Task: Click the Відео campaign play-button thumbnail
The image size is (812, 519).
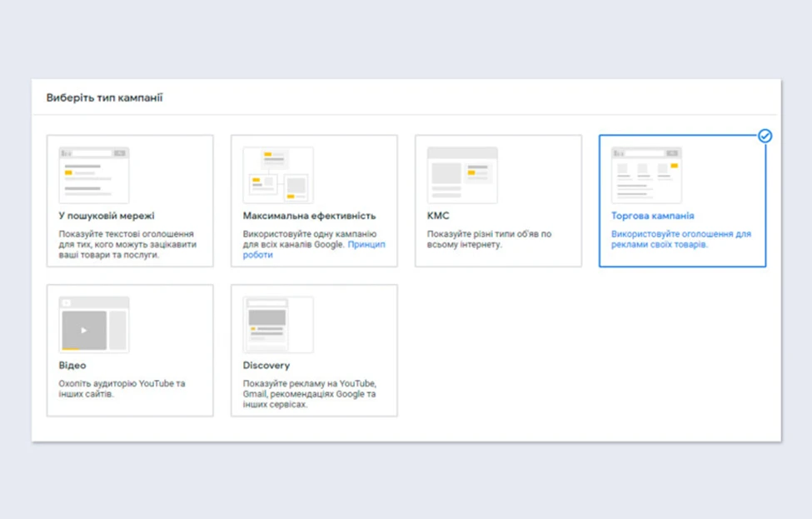Action: (94, 324)
